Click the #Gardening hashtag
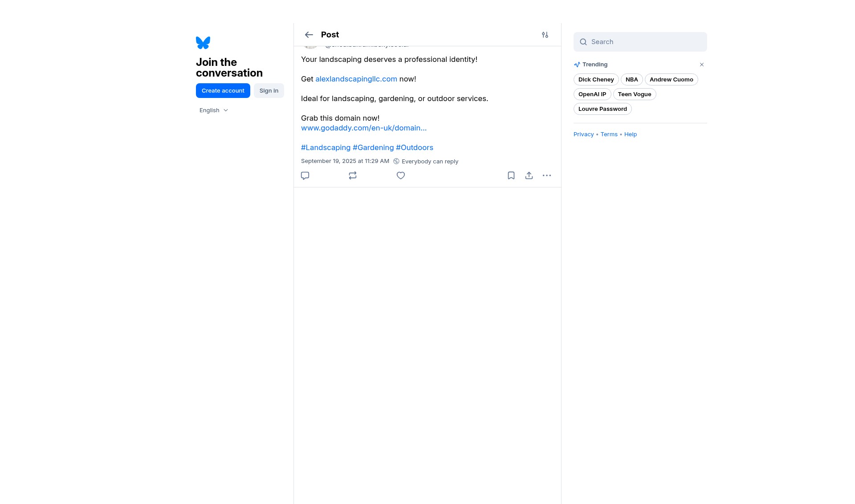Image resolution: width=855 pixels, height=504 pixels. point(373,147)
